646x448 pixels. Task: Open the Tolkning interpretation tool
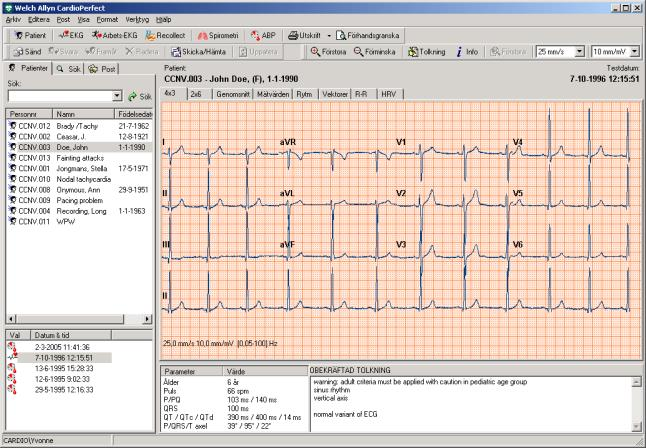click(426, 52)
